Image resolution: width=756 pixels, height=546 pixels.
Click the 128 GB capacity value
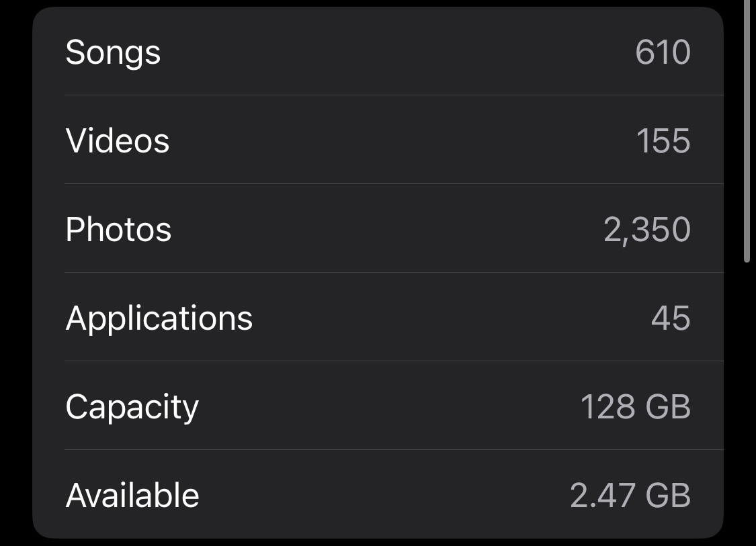[x=636, y=407]
